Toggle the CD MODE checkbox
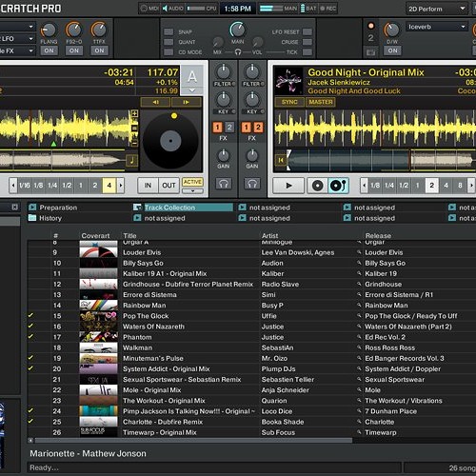The image size is (476, 476). (x=169, y=52)
